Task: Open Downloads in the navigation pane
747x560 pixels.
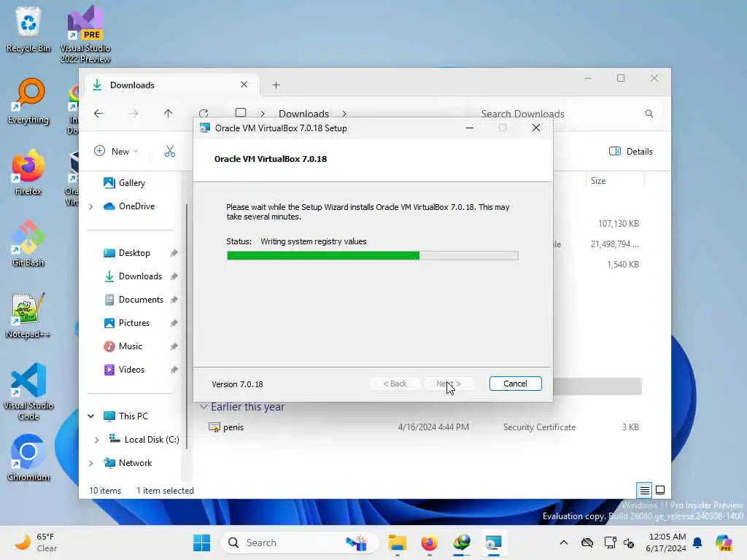Action: [x=133, y=276]
